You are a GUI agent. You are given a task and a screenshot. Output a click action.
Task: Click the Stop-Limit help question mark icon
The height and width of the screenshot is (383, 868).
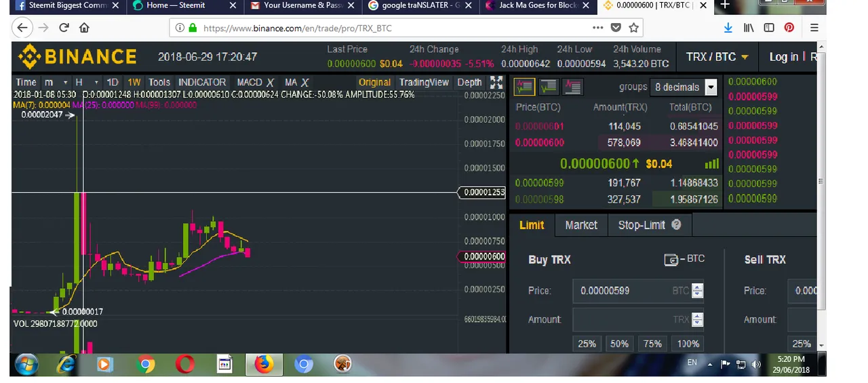pos(676,224)
